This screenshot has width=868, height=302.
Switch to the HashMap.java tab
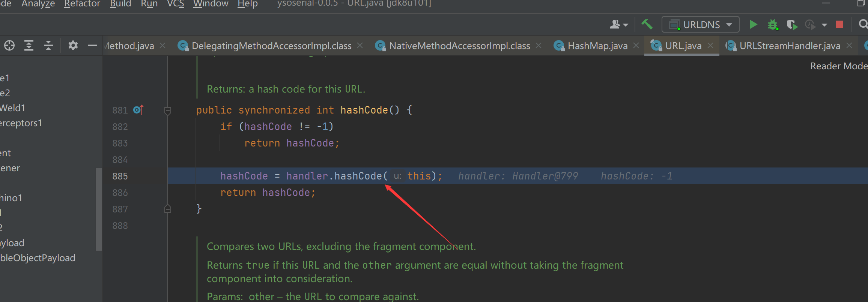tap(597, 46)
